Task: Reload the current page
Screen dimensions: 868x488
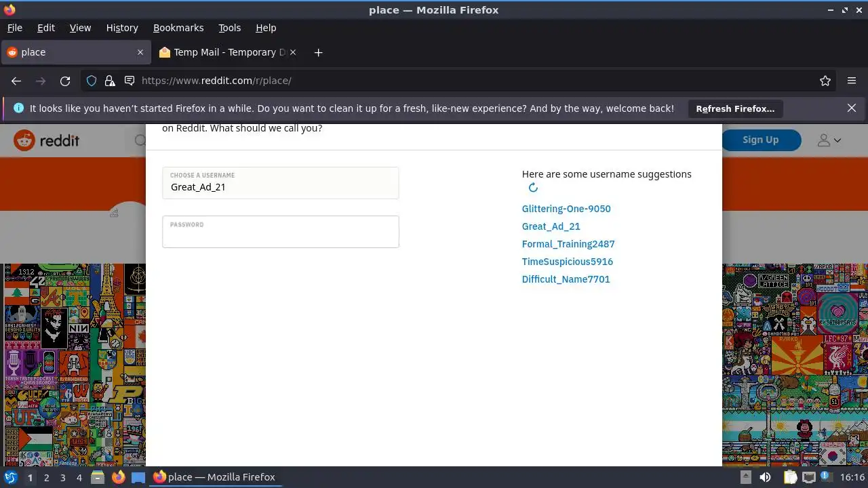Action: pyautogui.click(x=65, y=81)
